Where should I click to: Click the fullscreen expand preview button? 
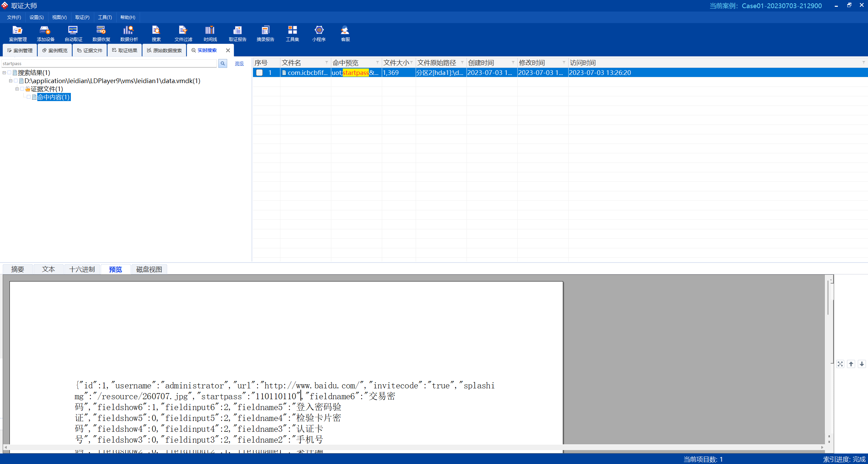pyautogui.click(x=840, y=364)
